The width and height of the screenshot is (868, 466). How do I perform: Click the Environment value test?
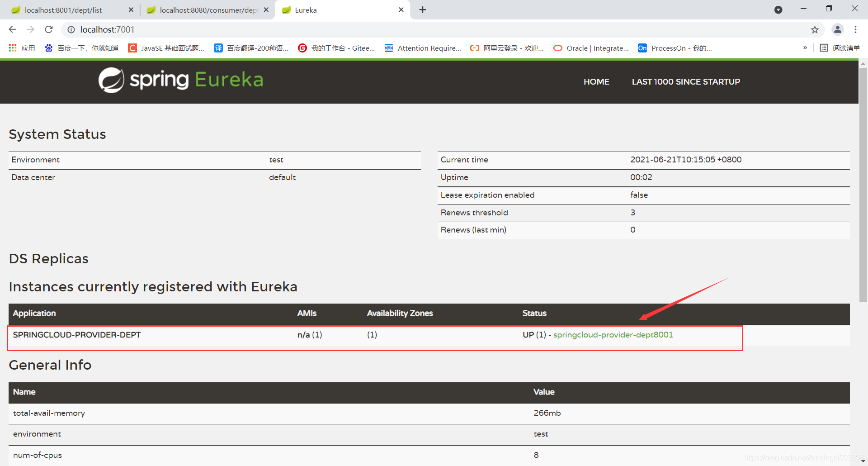tap(276, 160)
